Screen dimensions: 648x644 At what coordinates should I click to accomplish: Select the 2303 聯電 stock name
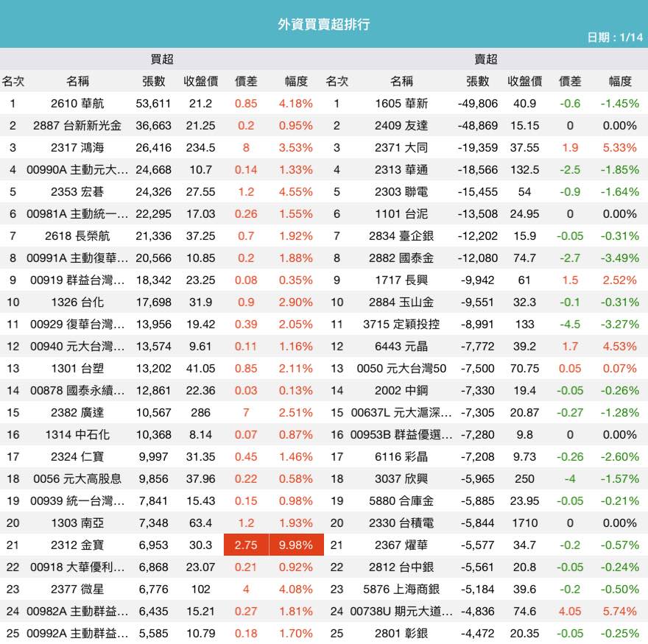[x=401, y=191]
